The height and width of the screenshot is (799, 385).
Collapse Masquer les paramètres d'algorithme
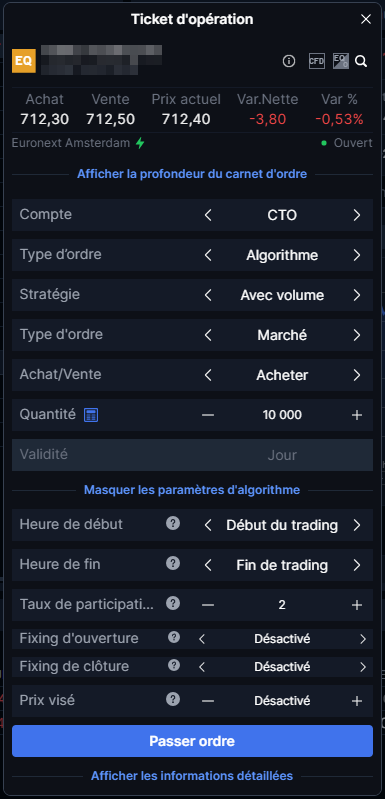click(192, 490)
